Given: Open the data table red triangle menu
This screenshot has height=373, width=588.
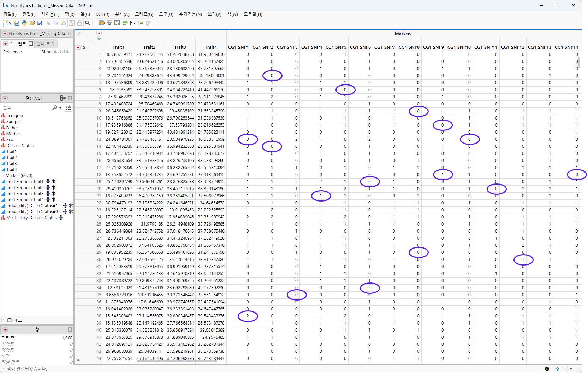Looking at the screenshot, I should [5, 34].
